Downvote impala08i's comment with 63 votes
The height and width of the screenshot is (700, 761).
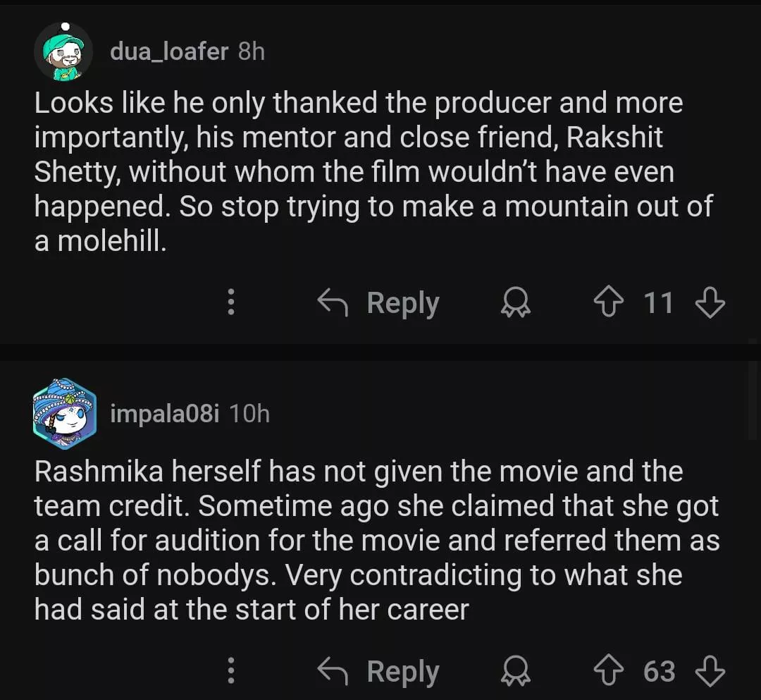point(710,671)
